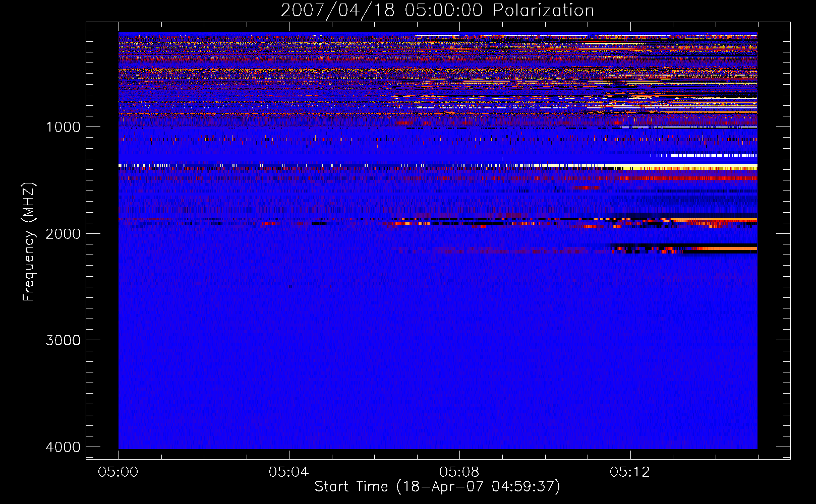Click the '2000' frequency tick label
Viewport: 816px width, 504px height.
pos(63,234)
